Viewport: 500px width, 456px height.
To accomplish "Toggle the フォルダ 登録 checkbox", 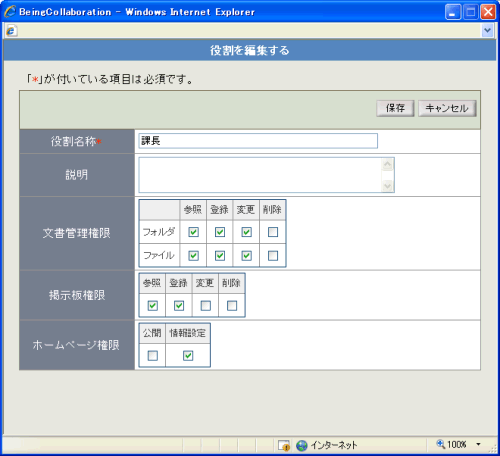I will pos(220,232).
